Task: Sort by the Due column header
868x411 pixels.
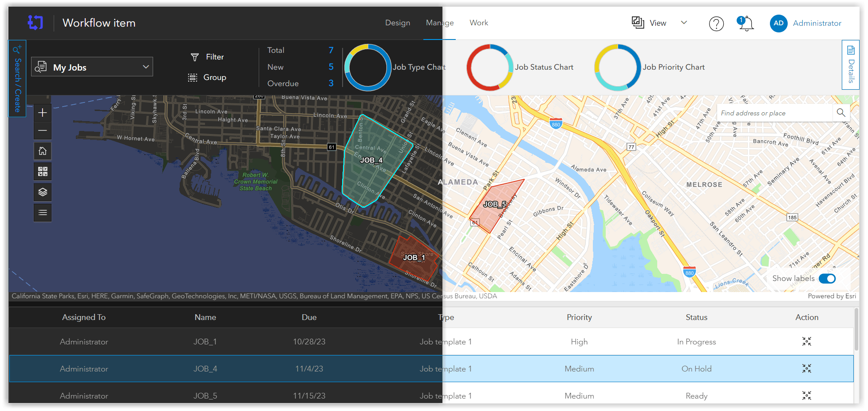Action: pyautogui.click(x=309, y=317)
